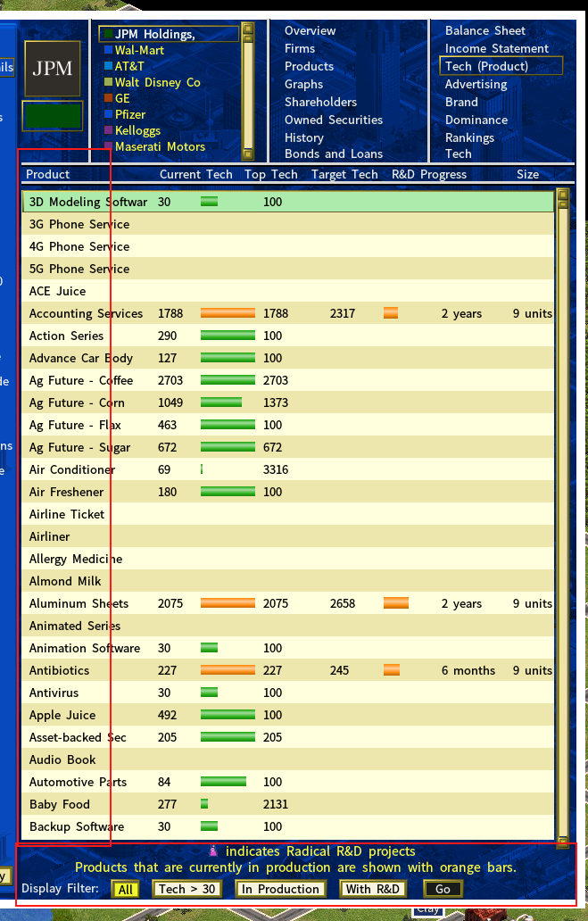Viewport: 588px width, 921px height.
Task: Select the 3G Phone Service row
Action: click(x=288, y=224)
